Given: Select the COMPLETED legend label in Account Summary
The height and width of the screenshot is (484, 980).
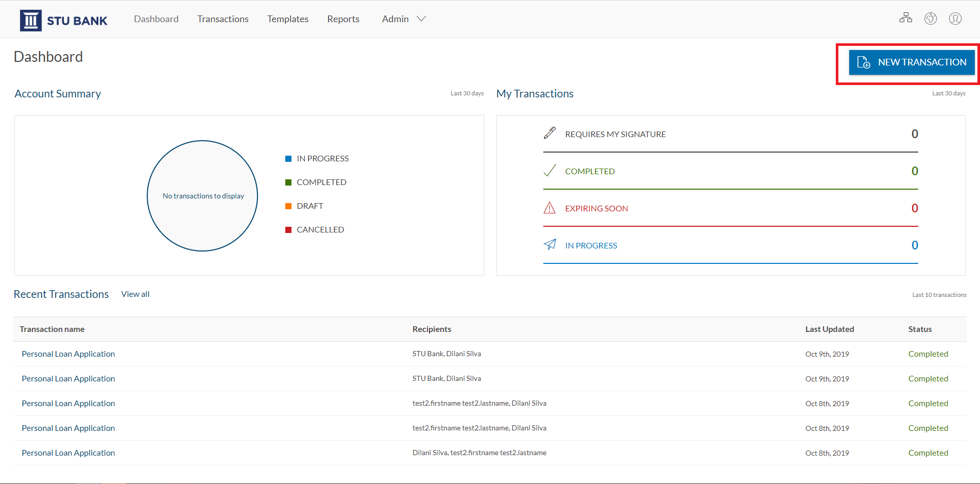Looking at the screenshot, I should 321,182.
